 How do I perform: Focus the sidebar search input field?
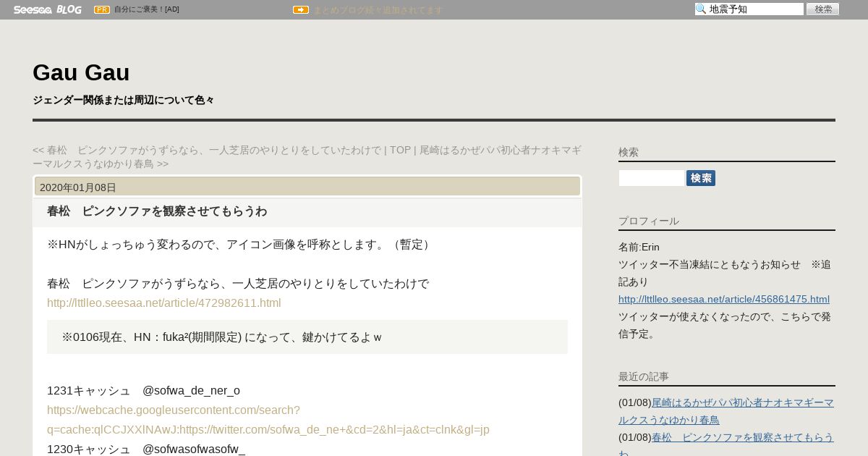pos(651,178)
